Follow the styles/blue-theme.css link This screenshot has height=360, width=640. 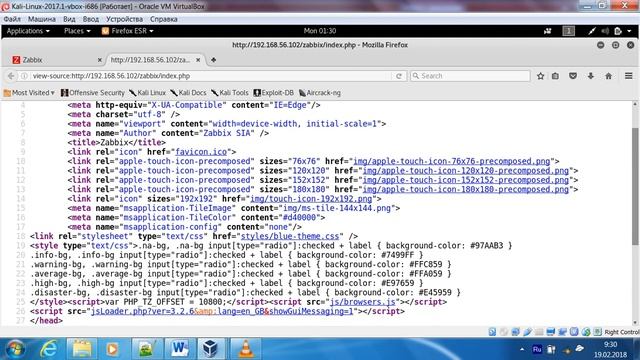coord(290,236)
